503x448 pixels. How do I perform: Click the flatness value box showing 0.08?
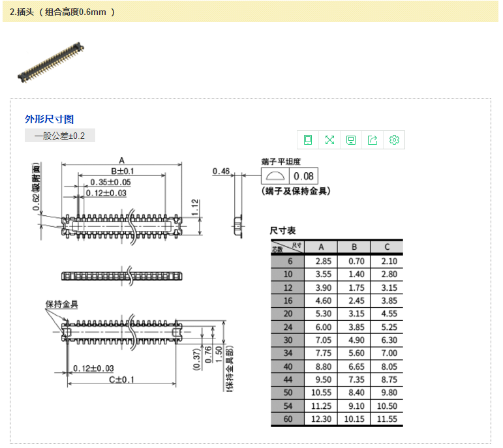pyautogui.click(x=303, y=176)
